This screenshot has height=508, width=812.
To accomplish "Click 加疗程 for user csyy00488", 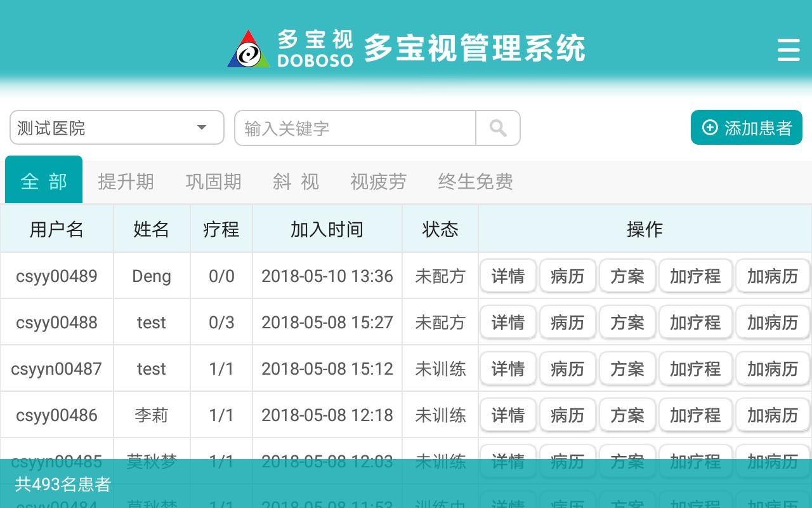I will (695, 323).
